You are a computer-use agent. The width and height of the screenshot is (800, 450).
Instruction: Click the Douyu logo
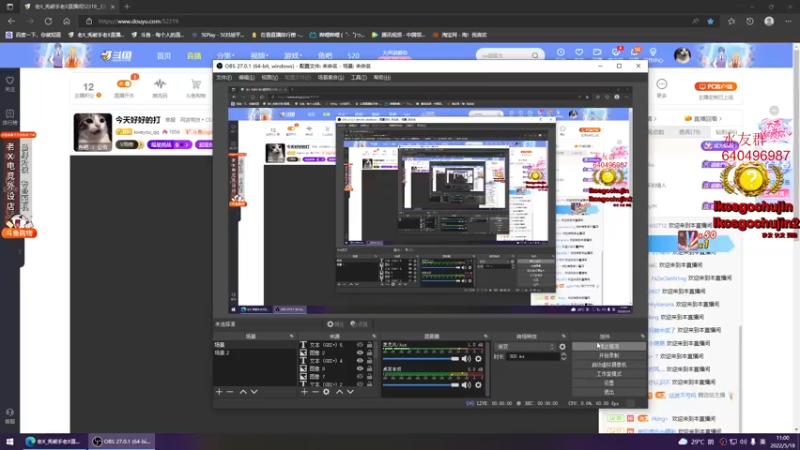pos(116,56)
